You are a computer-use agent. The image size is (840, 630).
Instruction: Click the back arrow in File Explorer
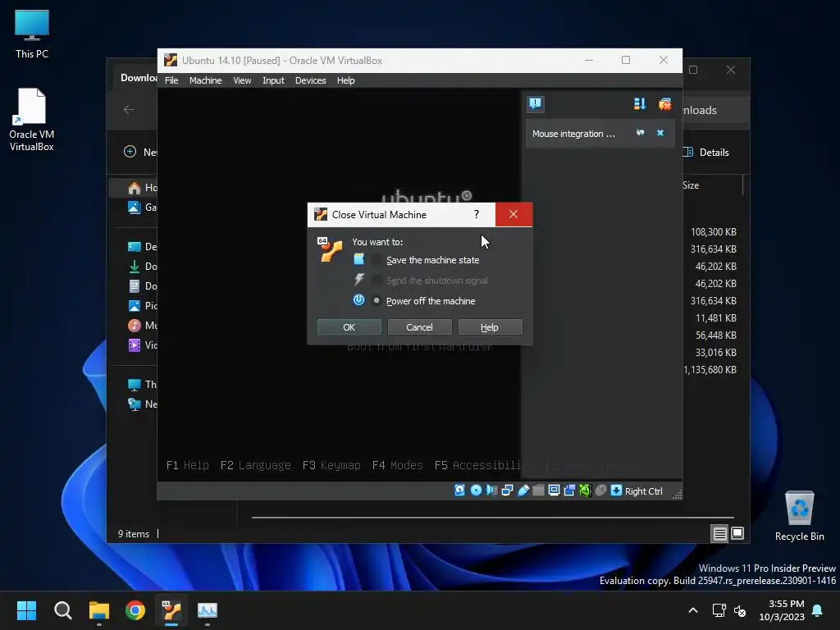tap(129, 110)
